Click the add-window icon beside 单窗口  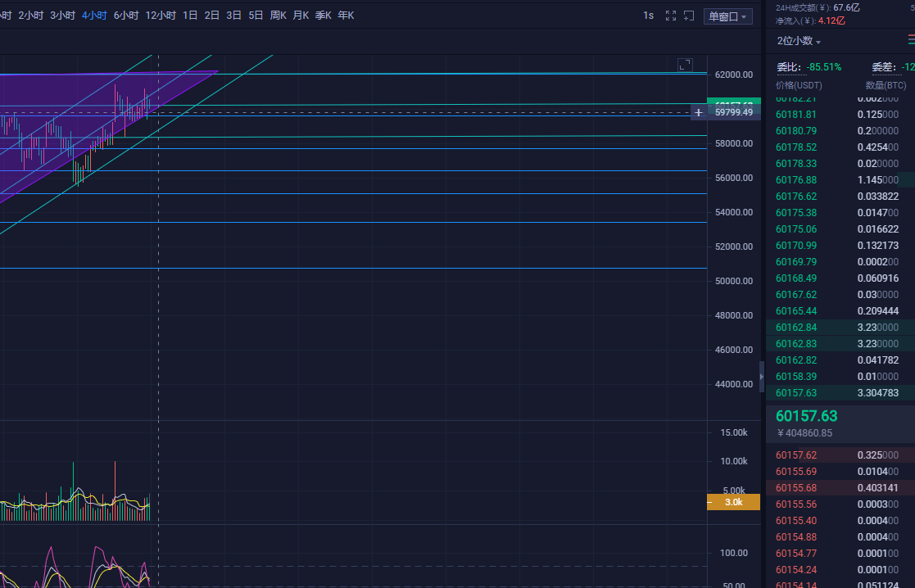pos(689,16)
